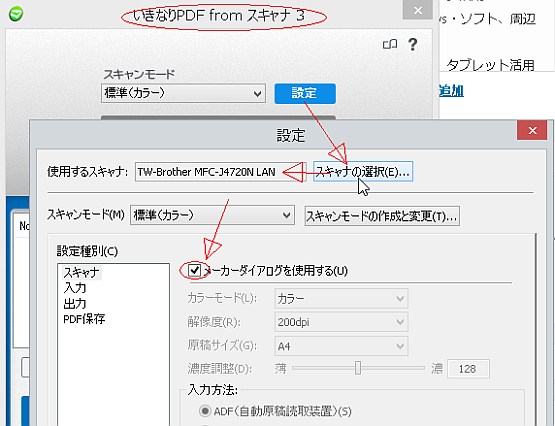This screenshot has width=555, height=426.
Task: Select スキャナ in the 設定種別 list
Action: click(81, 272)
